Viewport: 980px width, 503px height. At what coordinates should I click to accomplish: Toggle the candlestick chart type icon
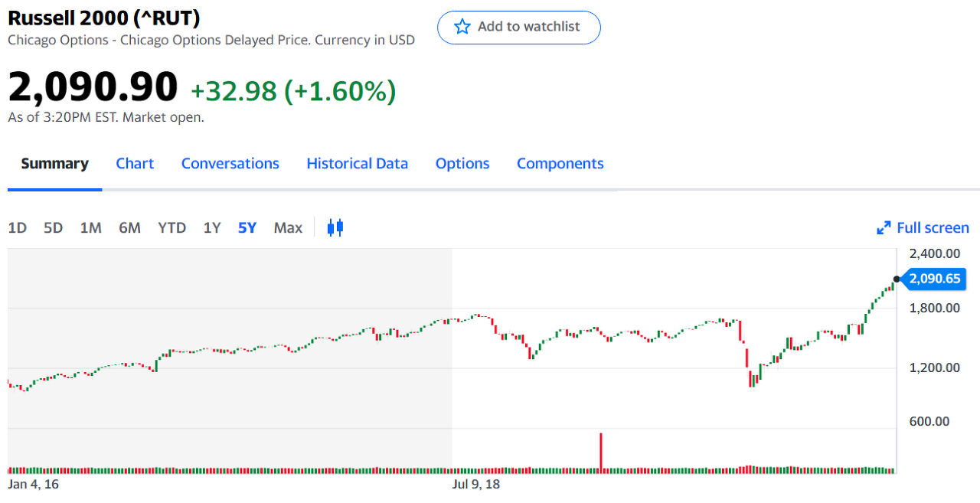click(x=335, y=227)
